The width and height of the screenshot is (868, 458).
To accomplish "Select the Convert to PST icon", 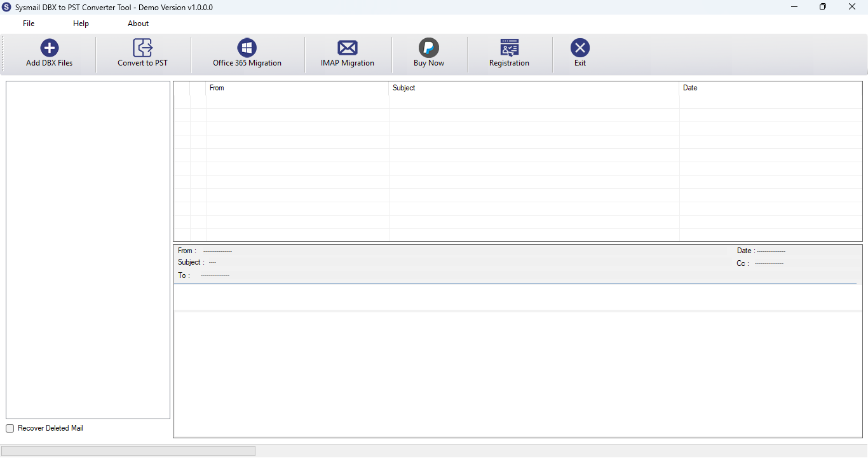I will click(x=143, y=48).
